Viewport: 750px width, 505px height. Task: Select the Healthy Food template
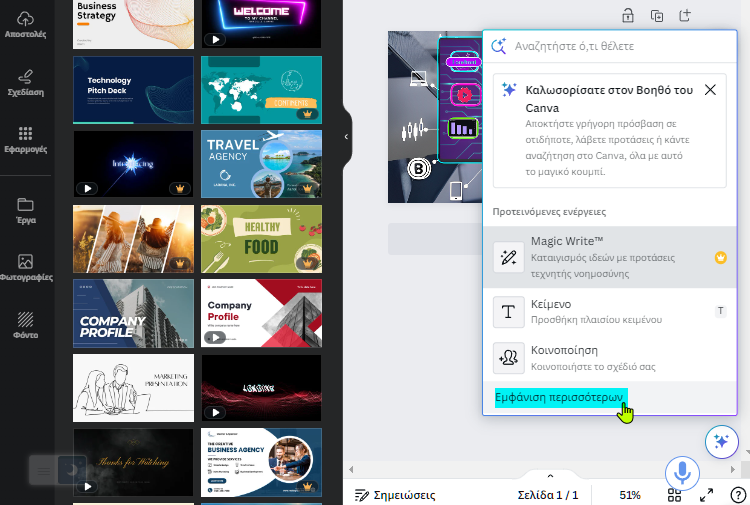[x=261, y=239]
